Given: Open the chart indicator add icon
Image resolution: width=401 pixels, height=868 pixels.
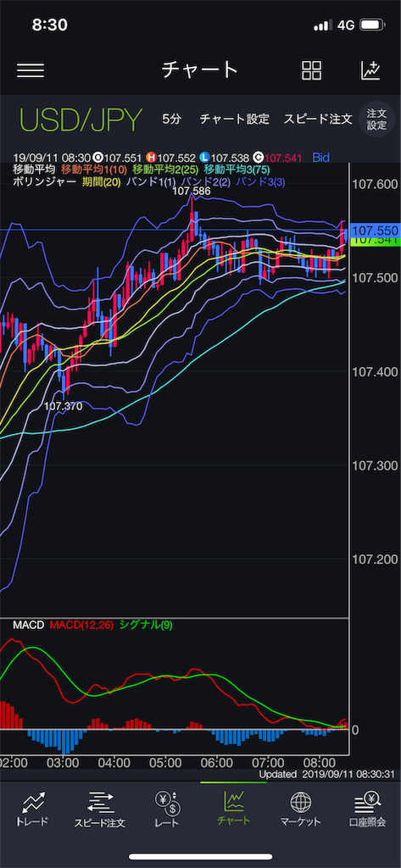Looking at the screenshot, I should (370, 70).
